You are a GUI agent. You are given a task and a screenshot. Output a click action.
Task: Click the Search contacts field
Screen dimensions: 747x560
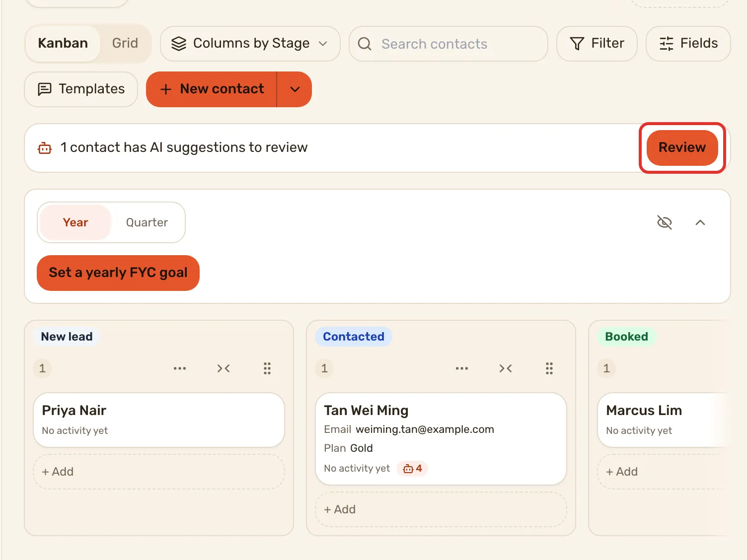[448, 44]
